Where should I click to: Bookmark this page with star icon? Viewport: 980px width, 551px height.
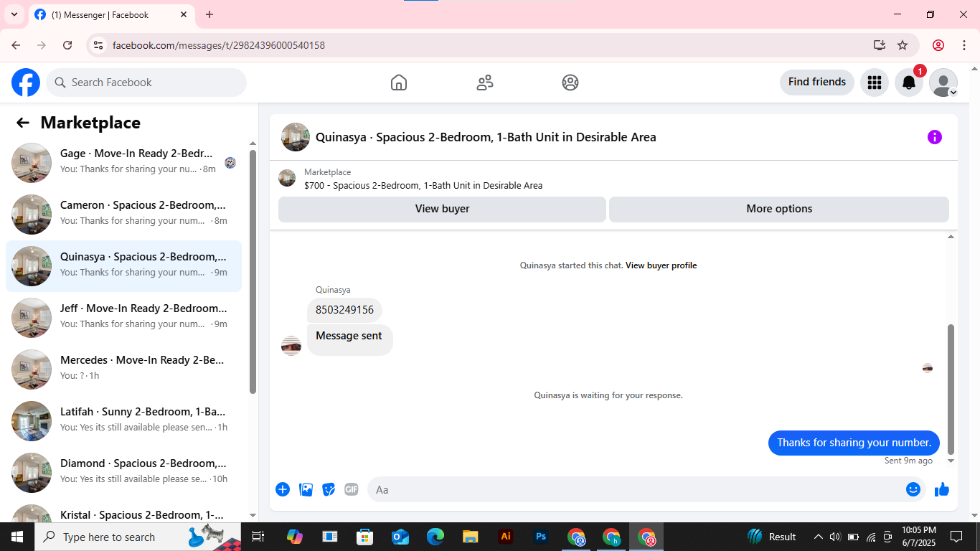pos(903,45)
